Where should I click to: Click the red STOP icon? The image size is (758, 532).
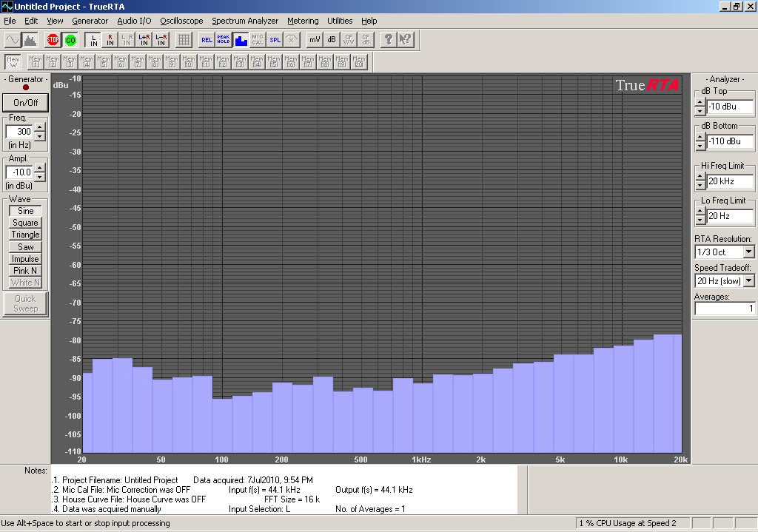click(x=53, y=40)
